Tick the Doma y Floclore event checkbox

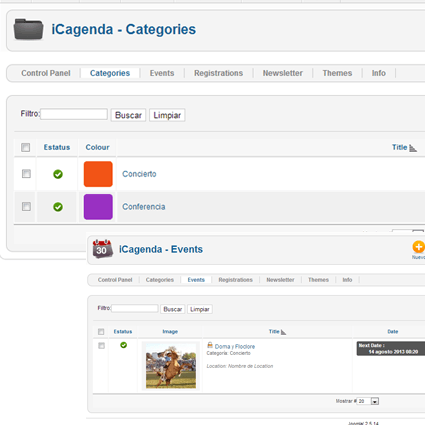click(101, 346)
